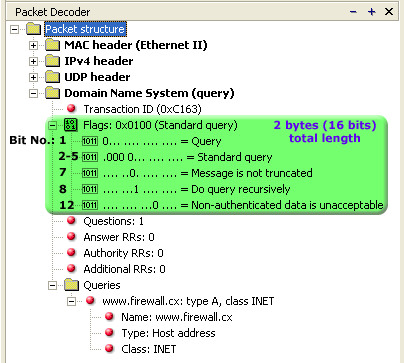Collapse the Queries folder node
404x363 pixels.
(x=52, y=286)
